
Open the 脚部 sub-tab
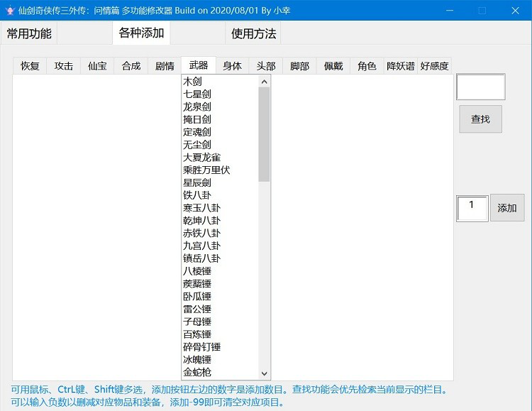pos(299,66)
